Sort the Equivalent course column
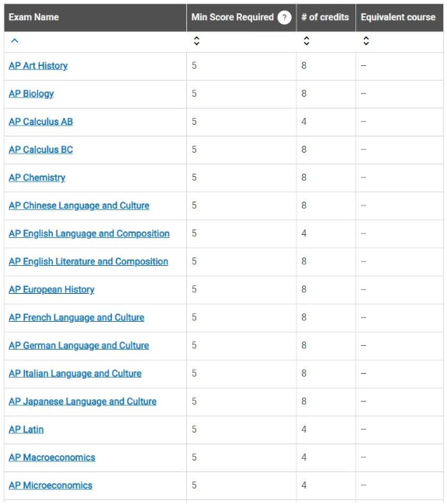The height and width of the screenshot is (504, 447). click(366, 41)
